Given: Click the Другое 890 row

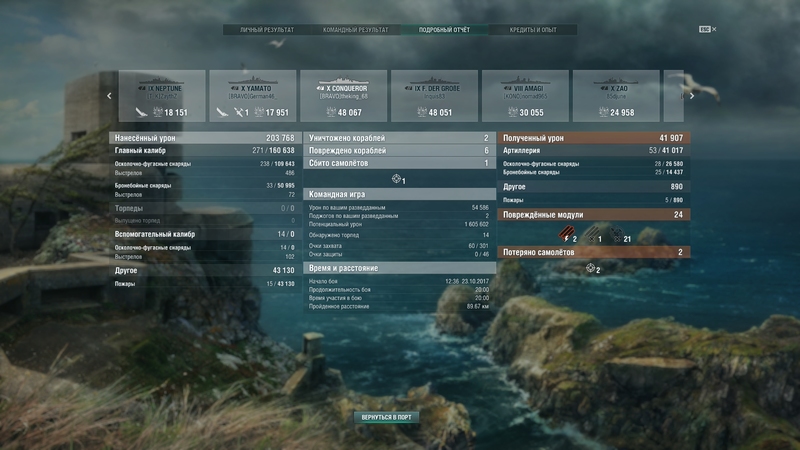Looking at the screenshot, I should (593, 187).
